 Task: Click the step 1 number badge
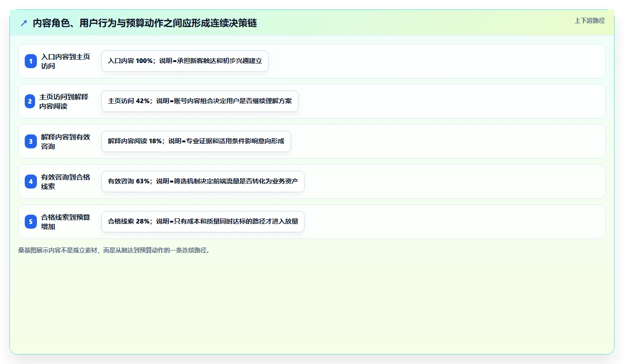click(x=31, y=61)
